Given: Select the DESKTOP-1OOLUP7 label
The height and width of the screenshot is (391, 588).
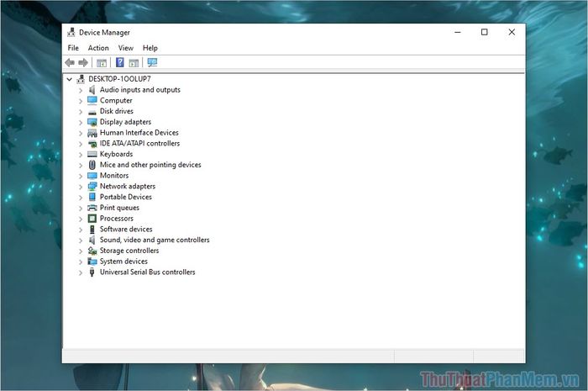Looking at the screenshot, I should [x=119, y=79].
